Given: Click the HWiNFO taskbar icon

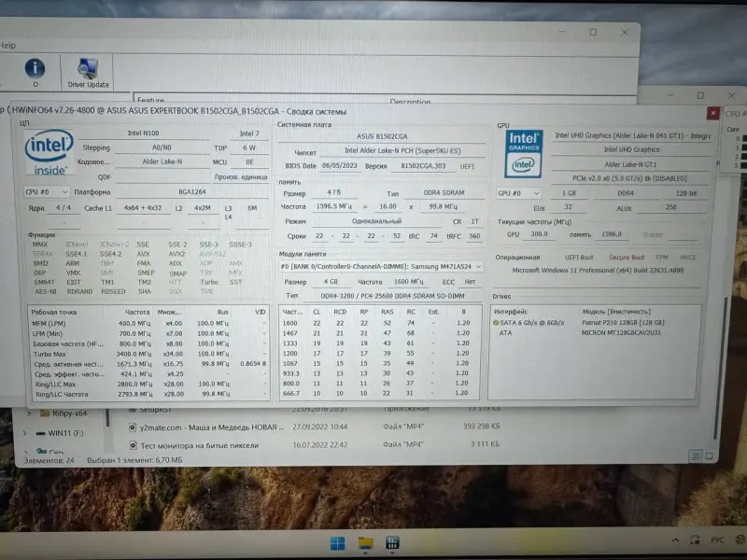Looking at the screenshot, I should (392, 543).
